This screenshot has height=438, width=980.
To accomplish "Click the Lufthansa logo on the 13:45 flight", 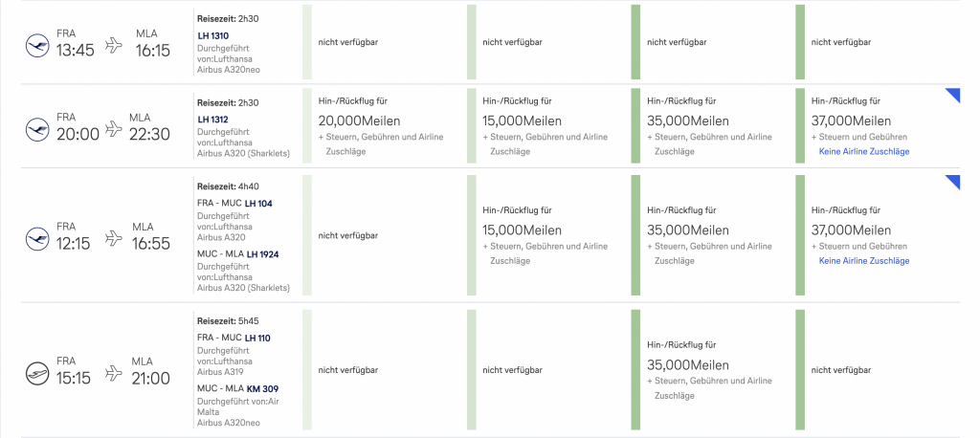I will 38,44.
